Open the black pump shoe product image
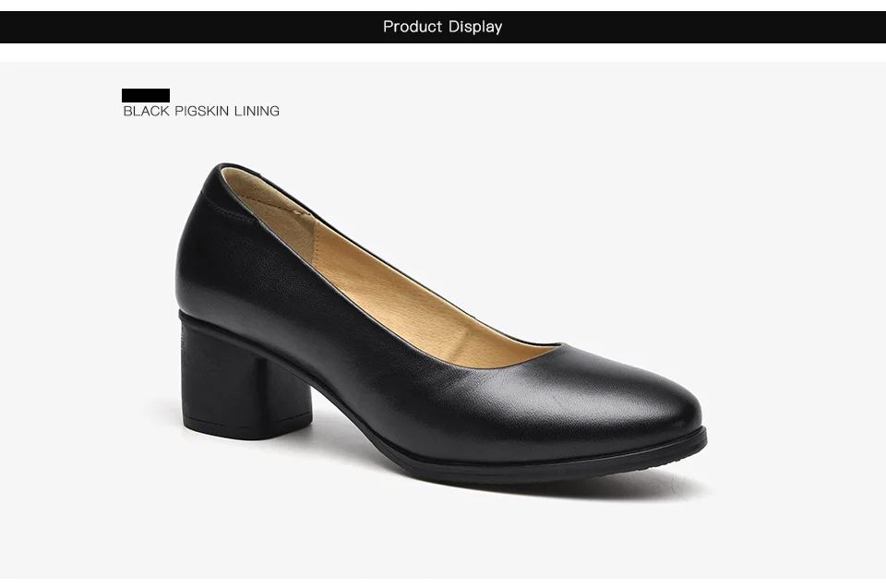 click(x=441, y=328)
